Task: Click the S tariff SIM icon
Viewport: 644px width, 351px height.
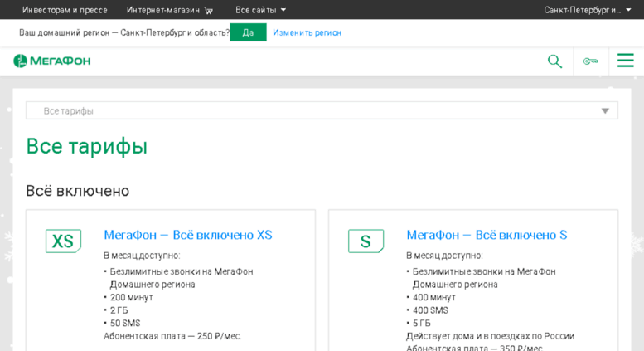Action: pos(366,241)
